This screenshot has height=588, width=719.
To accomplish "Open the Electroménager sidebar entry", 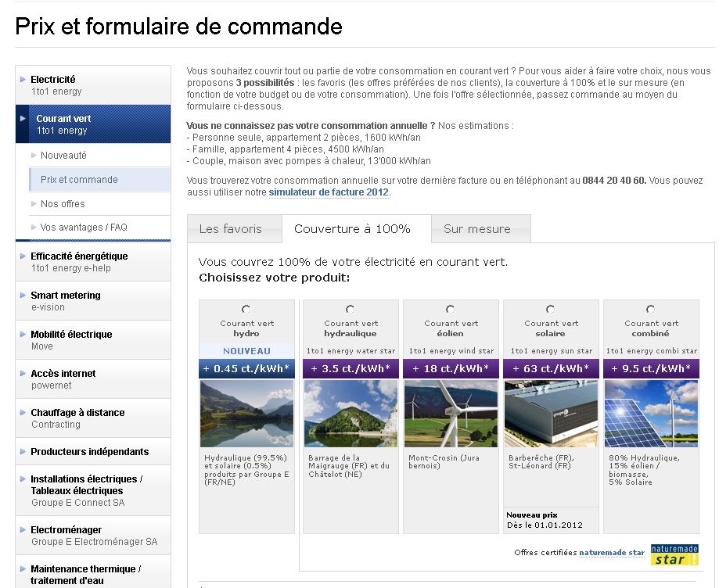I will 93,536.
